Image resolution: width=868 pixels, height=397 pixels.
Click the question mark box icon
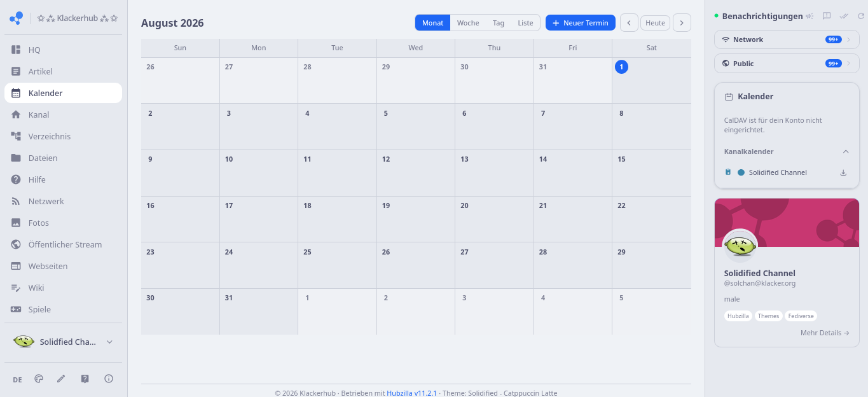point(85,379)
